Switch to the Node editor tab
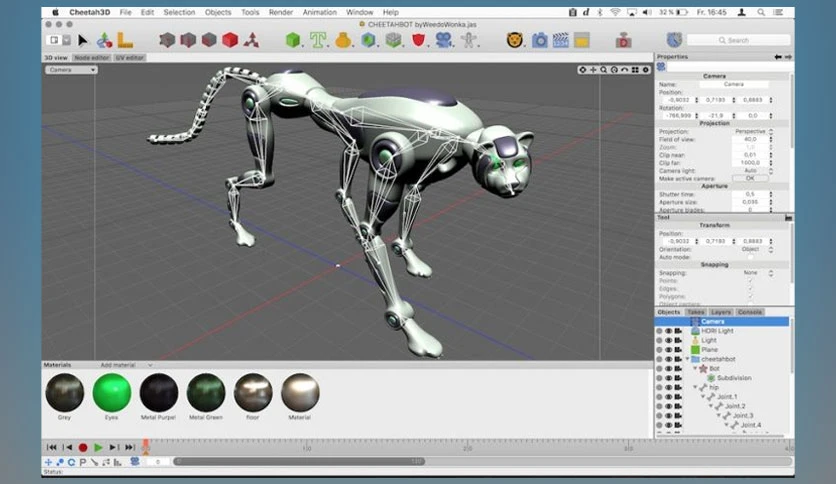This screenshot has height=484, width=836. (x=92, y=58)
